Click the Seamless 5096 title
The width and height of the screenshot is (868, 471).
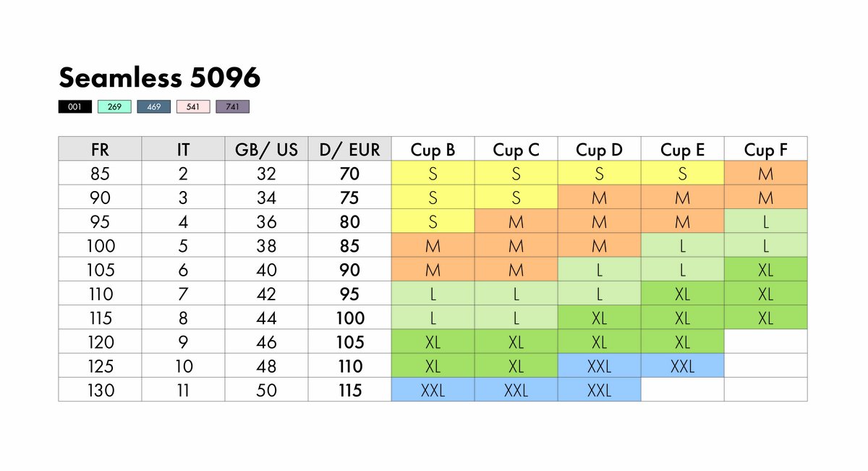coord(160,77)
